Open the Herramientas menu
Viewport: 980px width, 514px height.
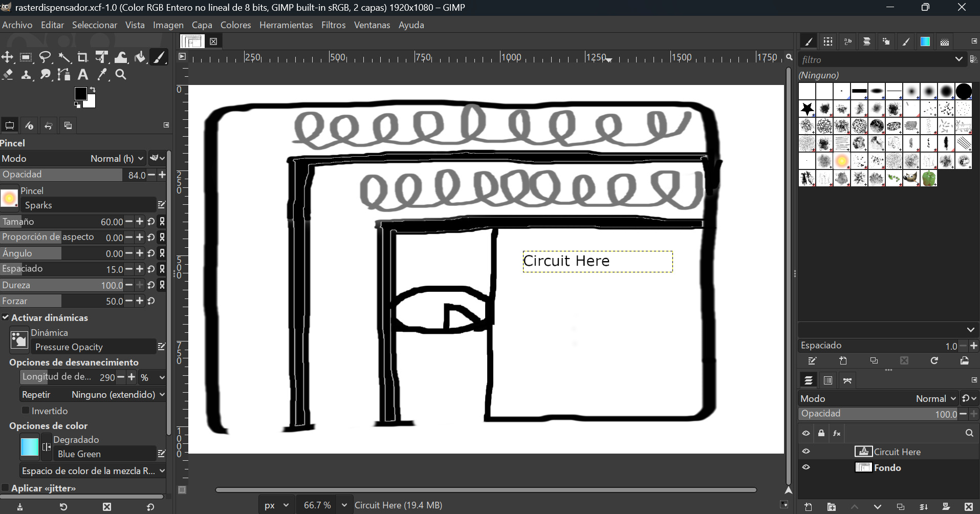286,25
